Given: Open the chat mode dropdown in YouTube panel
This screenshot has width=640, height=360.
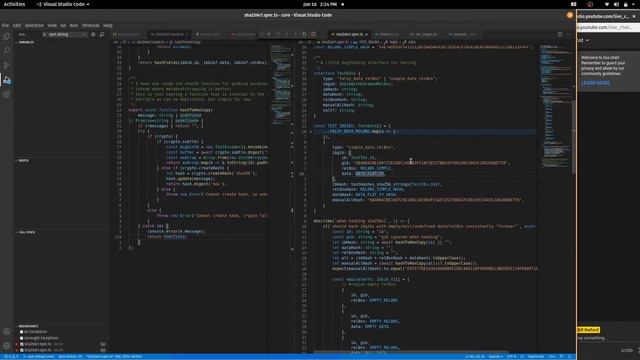Looking at the screenshot, I should (x=584, y=40).
